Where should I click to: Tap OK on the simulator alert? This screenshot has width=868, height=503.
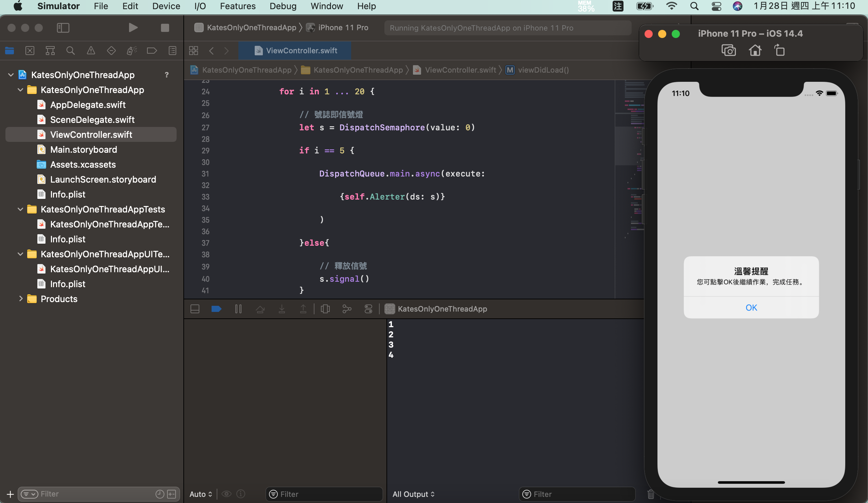tap(751, 308)
